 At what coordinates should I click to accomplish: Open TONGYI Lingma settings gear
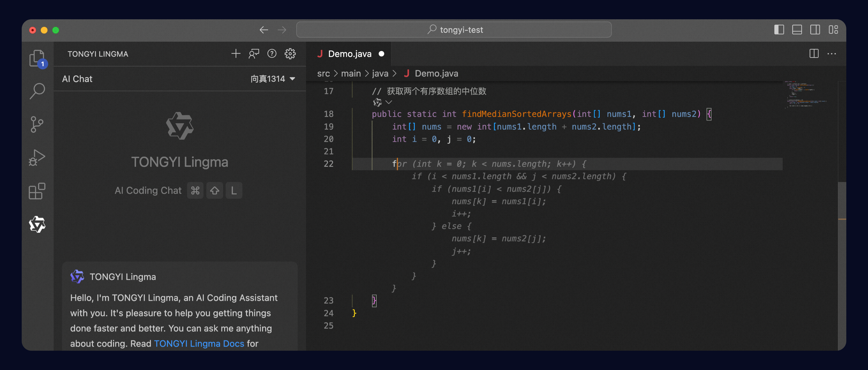pyautogui.click(x=290, y=54)
